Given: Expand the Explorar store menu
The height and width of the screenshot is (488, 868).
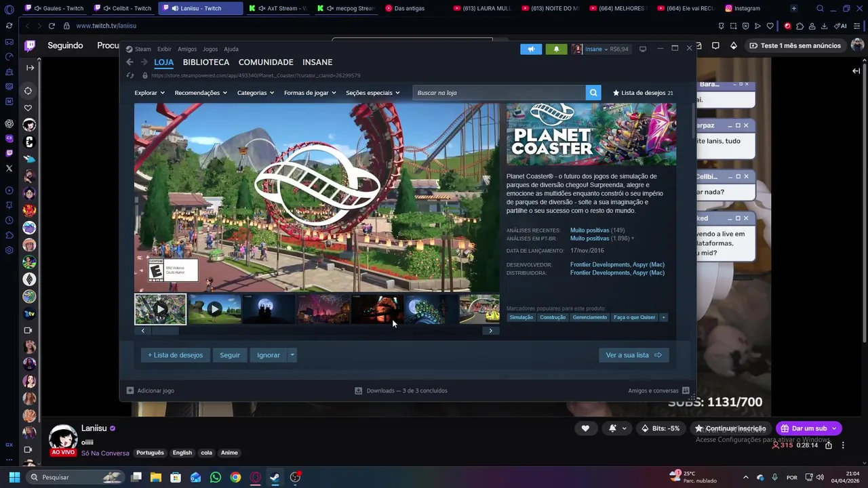Looking at the screenshot, I should point(149,93).
